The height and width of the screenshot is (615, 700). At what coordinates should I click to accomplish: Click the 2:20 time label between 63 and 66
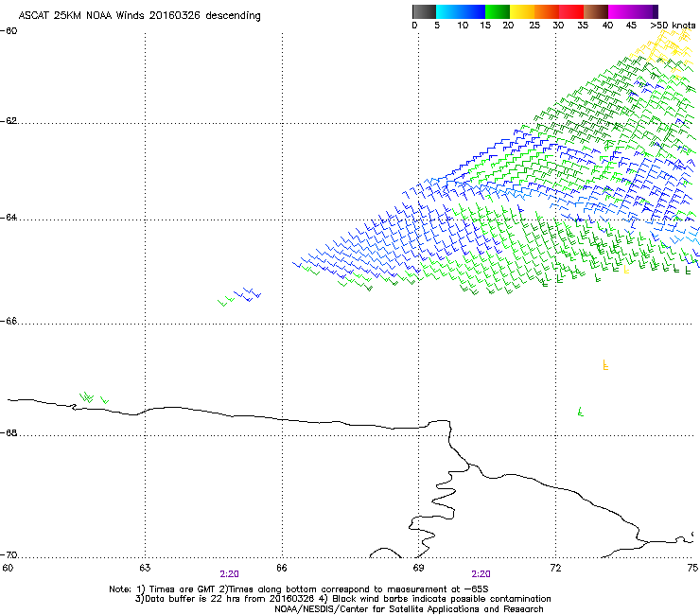(x=229, y=574)
